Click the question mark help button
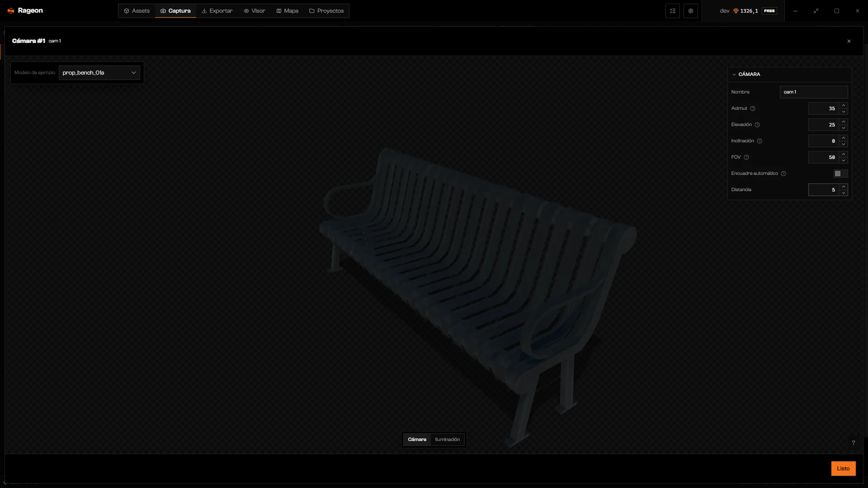Image resolution: width=868 pixels, height=488 pixels. pyautogui.click(x=854, y=443)
